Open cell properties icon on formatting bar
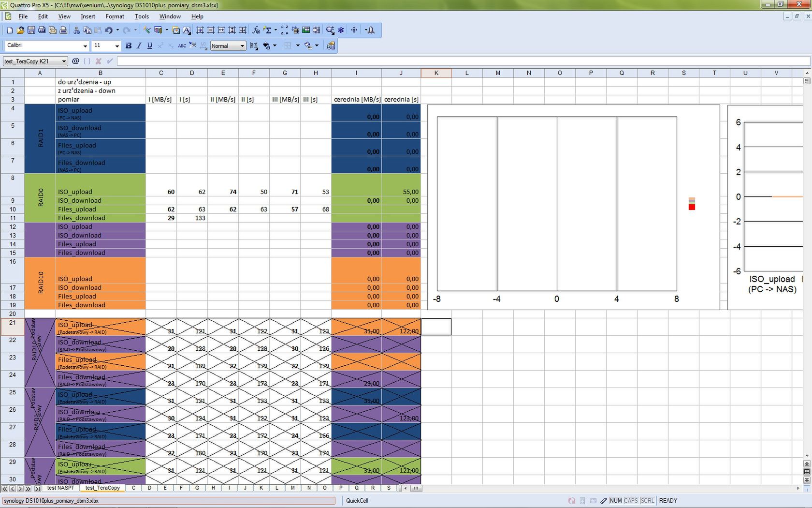Viewport: 812px width, 508px height. (331, 45)
